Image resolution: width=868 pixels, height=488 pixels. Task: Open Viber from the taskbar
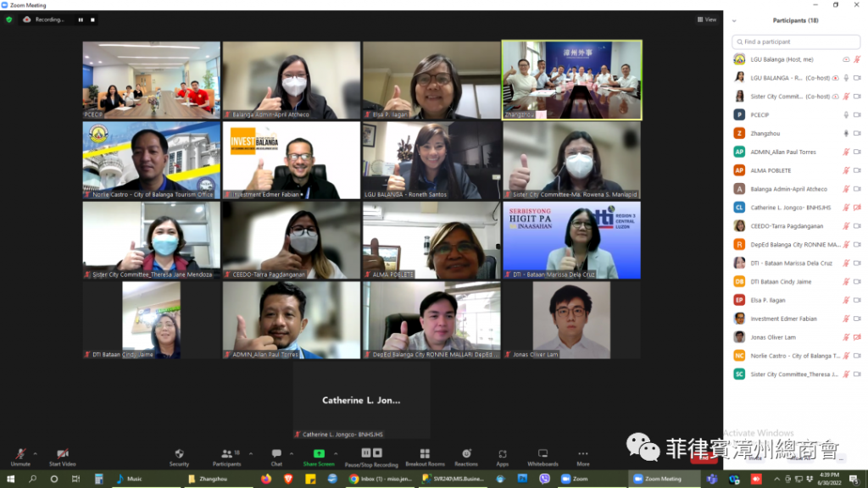point(545,480)
